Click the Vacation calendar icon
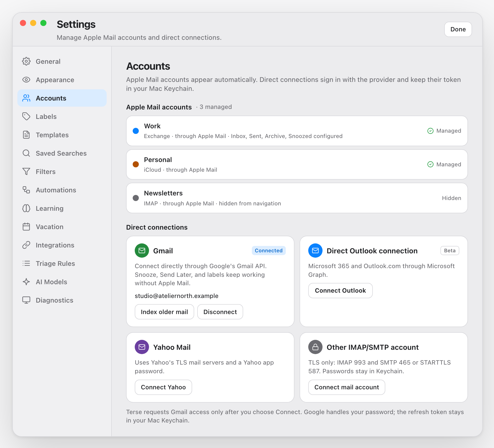 (26, 227)
